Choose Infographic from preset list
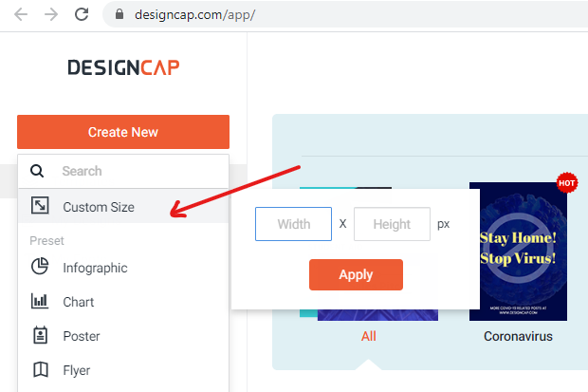This screenshot has width=588, height=392. click(x=95, y=268)
